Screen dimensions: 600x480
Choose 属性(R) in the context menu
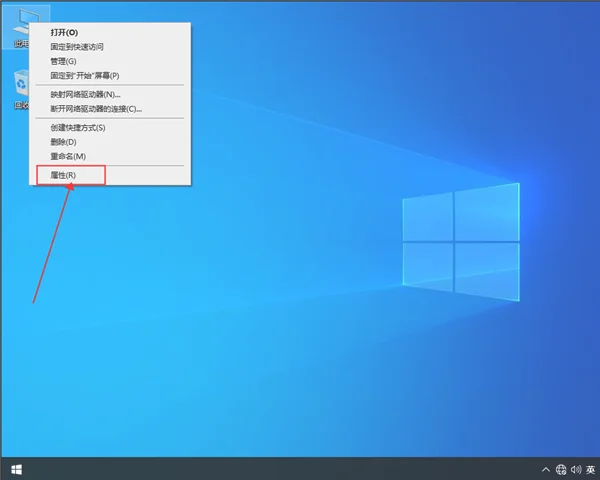click(x=110, y=175)
